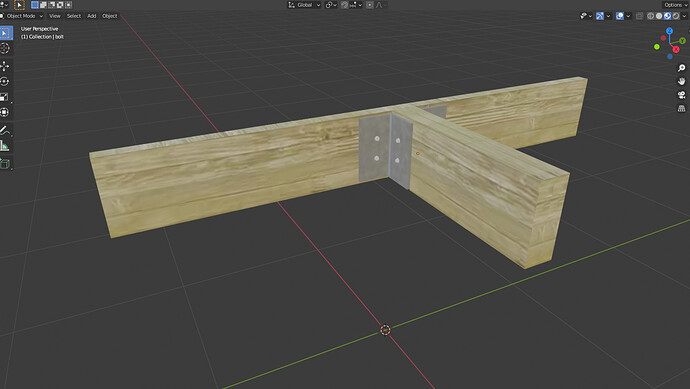Viewport: 690px width, 389px height.
Task: Toggle viewport gizmos display
Action: pyautogui.click(x=600, y=16)
